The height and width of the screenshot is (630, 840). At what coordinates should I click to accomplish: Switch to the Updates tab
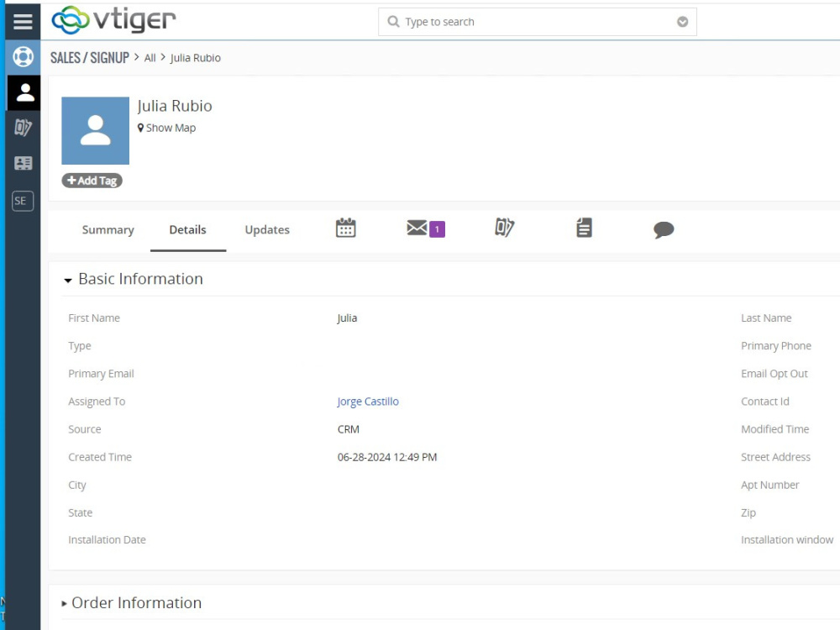point(267,230)
